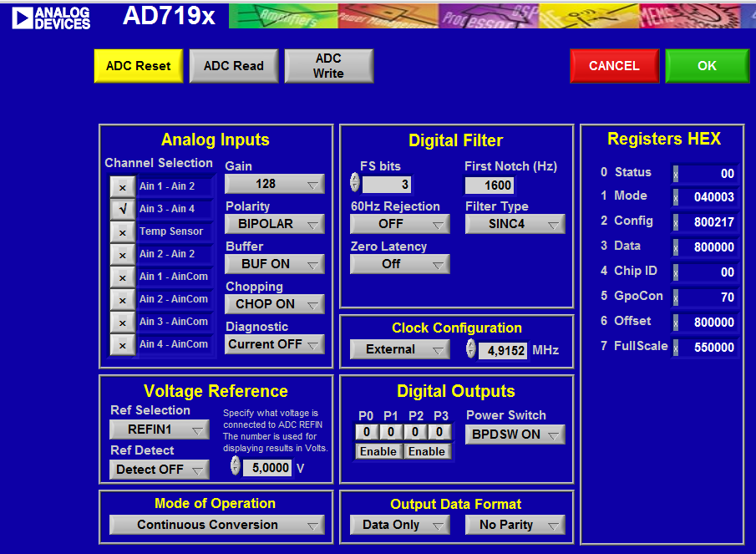
Task: Click the reference voltage stepper arrows
Action: (x=235, y=467)
